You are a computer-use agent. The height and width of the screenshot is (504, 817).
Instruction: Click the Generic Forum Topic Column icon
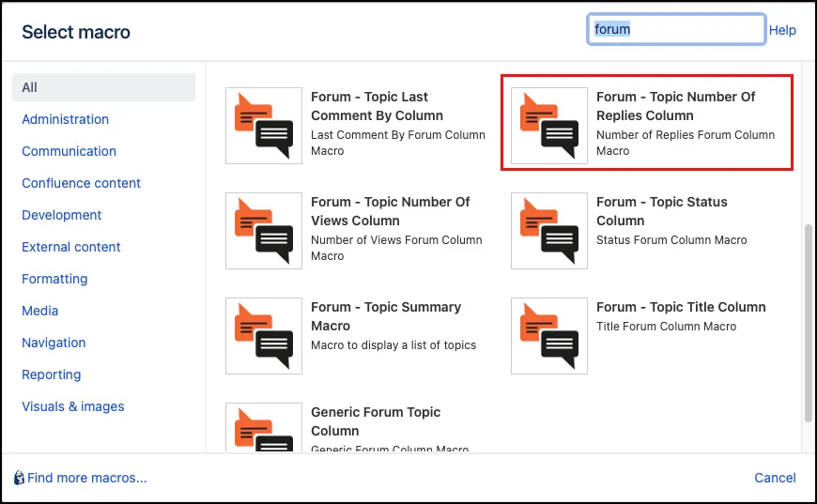point(264,427)
